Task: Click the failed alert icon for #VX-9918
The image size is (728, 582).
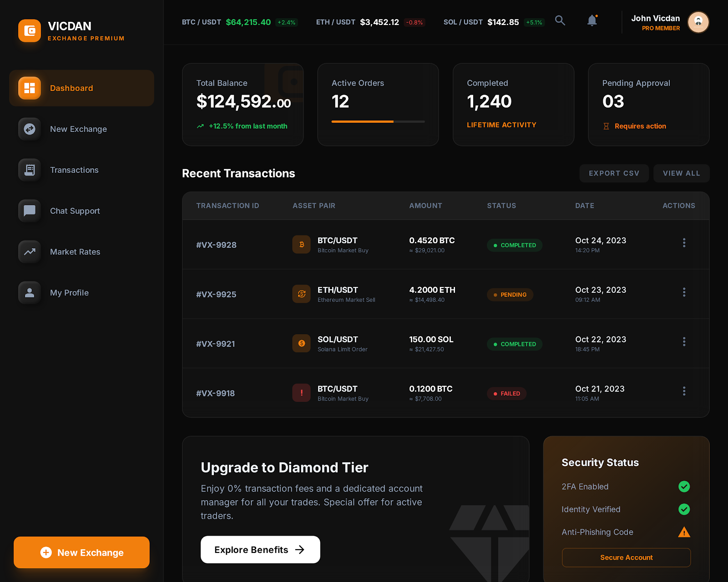Action: (301, 393)
